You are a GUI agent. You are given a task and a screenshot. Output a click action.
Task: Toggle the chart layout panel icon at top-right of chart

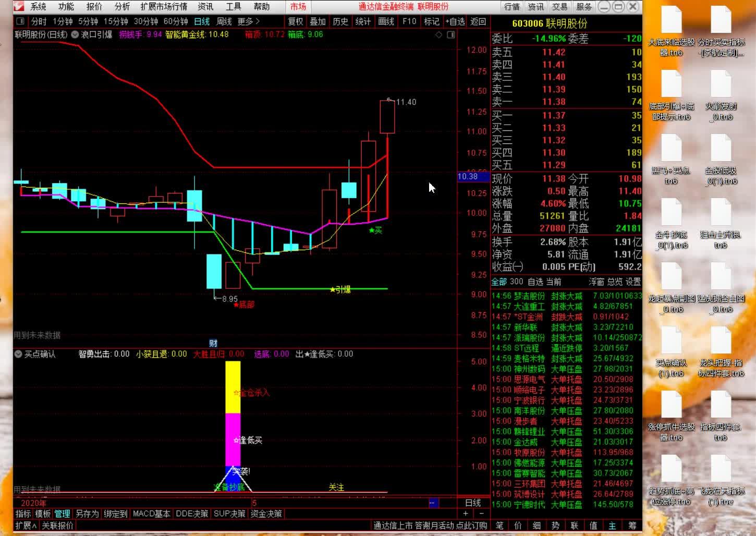point(451,34)
